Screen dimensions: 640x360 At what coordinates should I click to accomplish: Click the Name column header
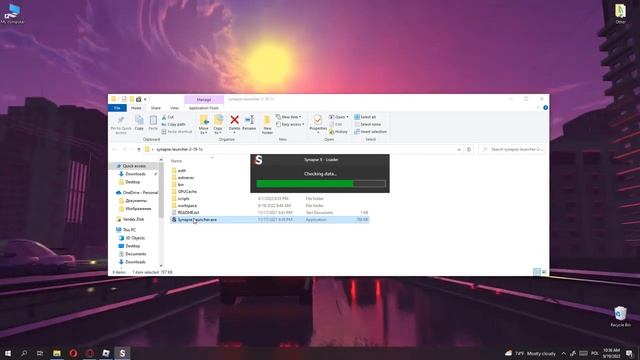coord(176,161)
